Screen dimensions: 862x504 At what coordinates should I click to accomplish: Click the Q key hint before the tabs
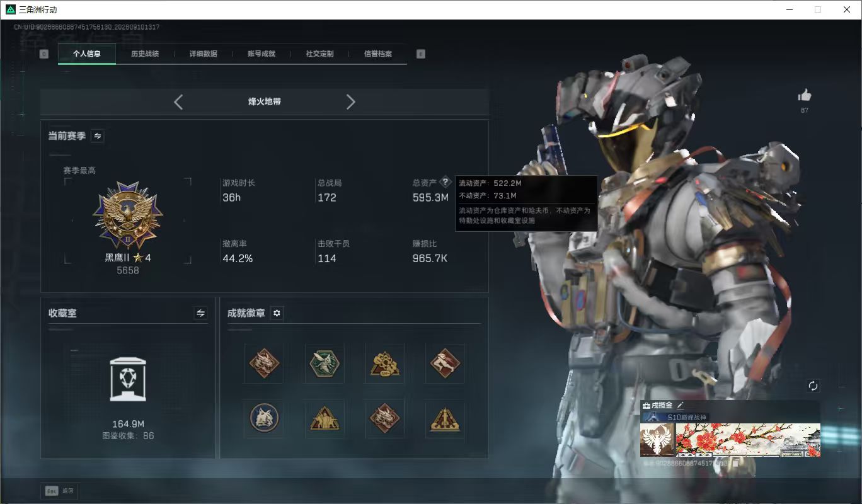click(x=43, y=54)
